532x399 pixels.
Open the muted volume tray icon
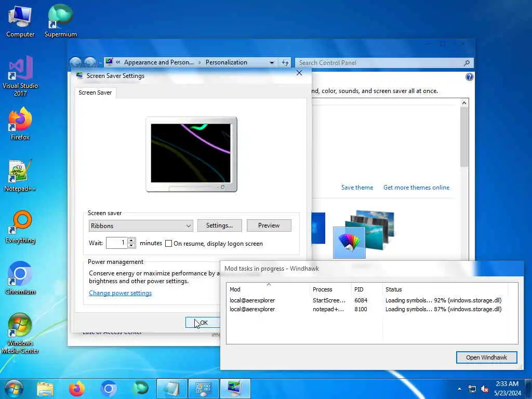(x=485, y=389)
